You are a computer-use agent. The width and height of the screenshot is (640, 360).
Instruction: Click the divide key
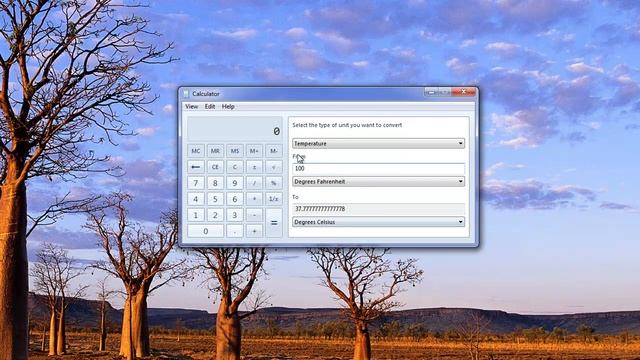point(254,183)
